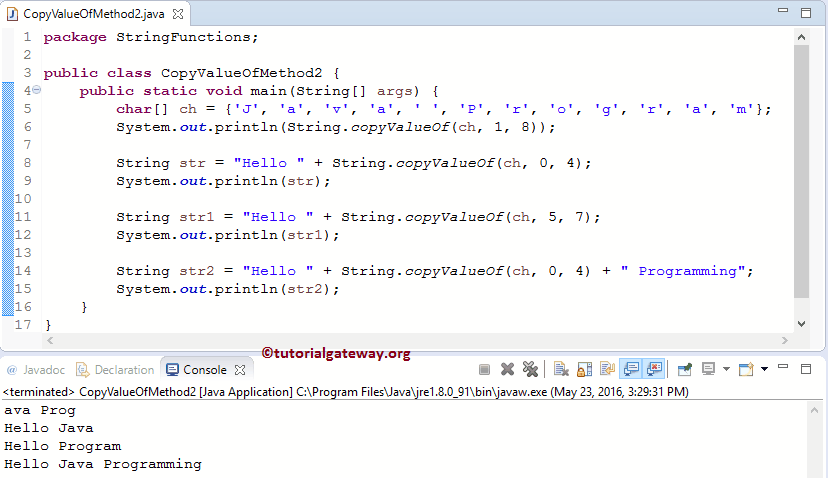Click console output 'Hello Java Programming'
The width and height of the screenshot is (828, 478).
click(103, 464)
